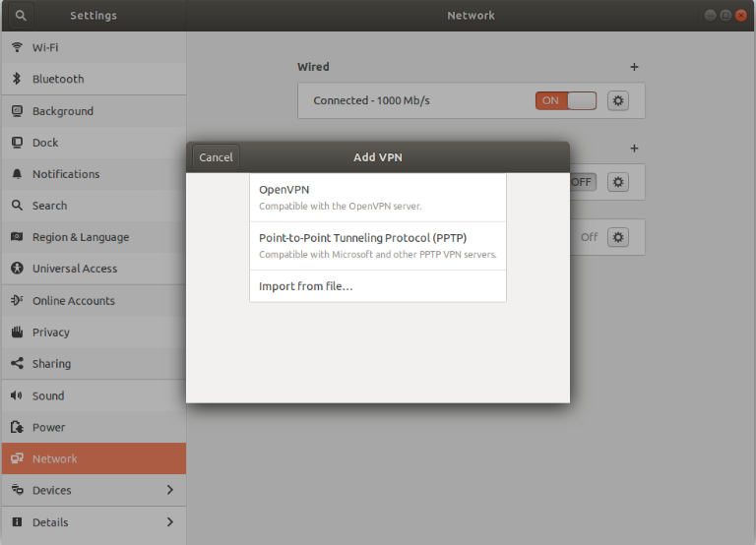Open Region & Language settings

pos(80,237)
